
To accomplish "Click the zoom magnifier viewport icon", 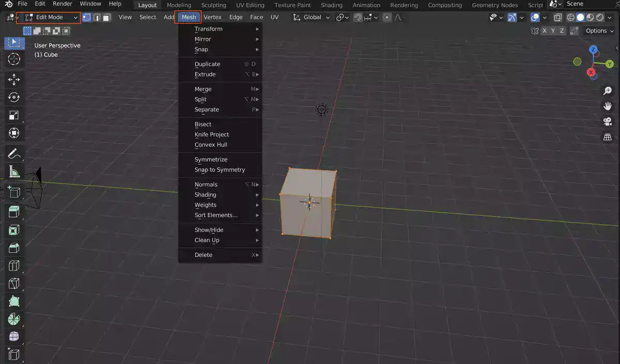I will [608, 91].
